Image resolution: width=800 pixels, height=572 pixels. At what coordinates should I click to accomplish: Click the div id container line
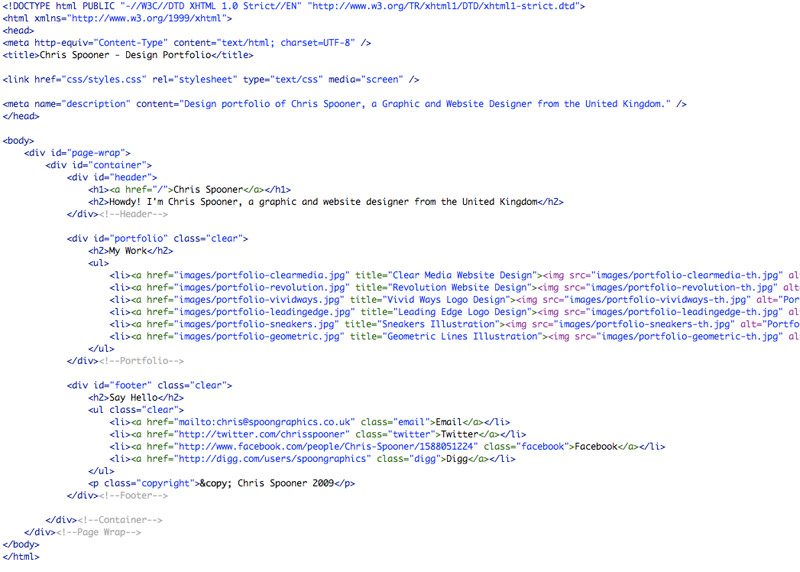[x=98, y=165]
